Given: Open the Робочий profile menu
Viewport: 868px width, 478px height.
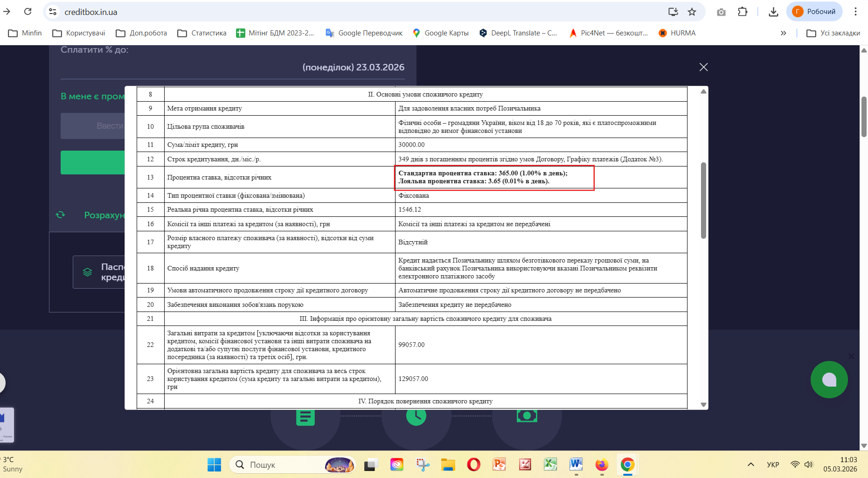Looking at the screenshot, I should click(x=814, y=12).
